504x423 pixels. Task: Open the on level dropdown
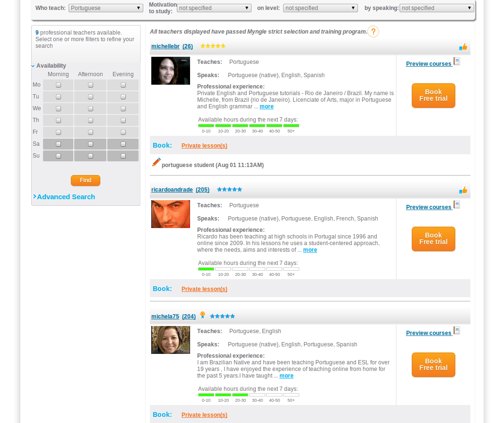321,8
